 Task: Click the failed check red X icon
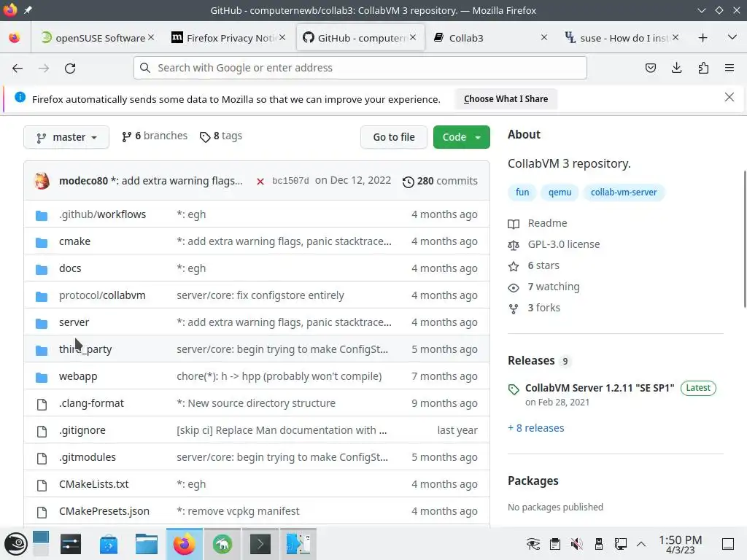point(260,182)
